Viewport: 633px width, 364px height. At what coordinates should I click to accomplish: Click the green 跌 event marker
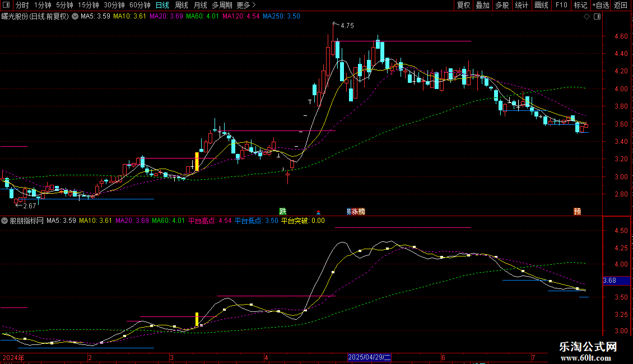pos(282,212)
